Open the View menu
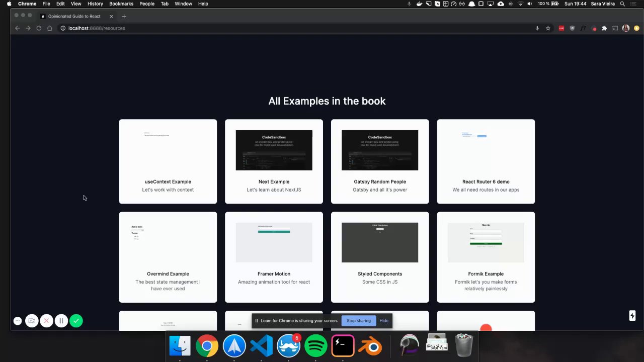 76,4
